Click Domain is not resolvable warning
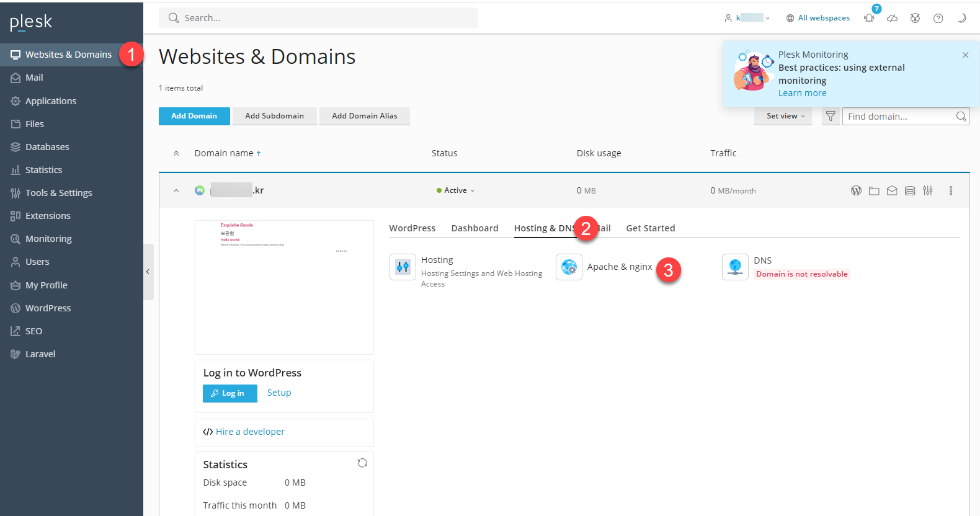 tap(802, 274)
